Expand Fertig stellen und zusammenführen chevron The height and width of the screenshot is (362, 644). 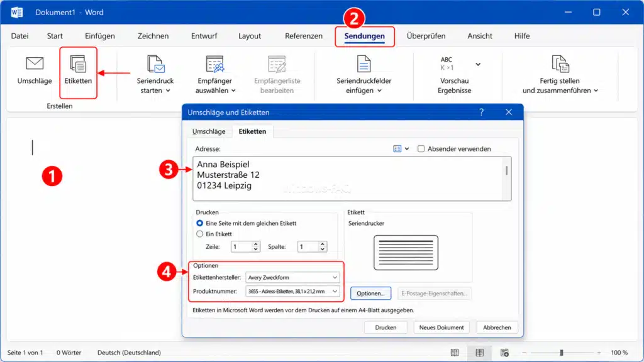(x=596, y=90)
